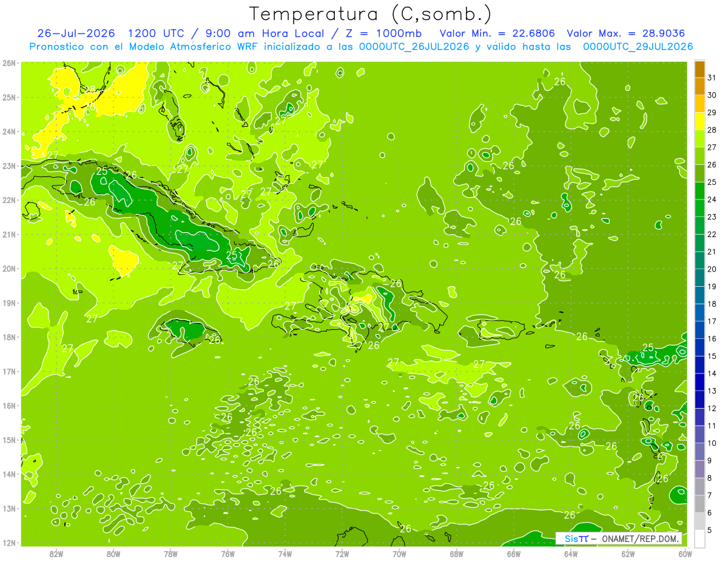
Task: Click the brown-orange swatch above 31 in the color bar
Action: [699, 70]
